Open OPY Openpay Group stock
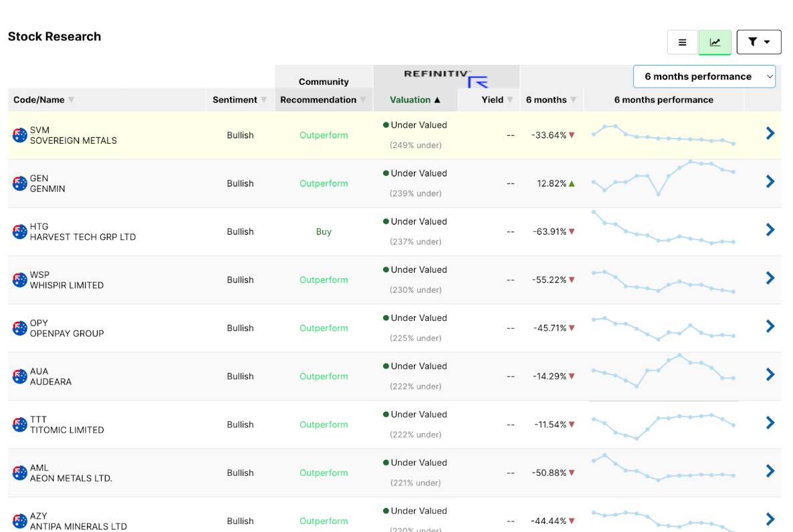The height and width of the screenshot is (532, 793). [x=67, y=328]
